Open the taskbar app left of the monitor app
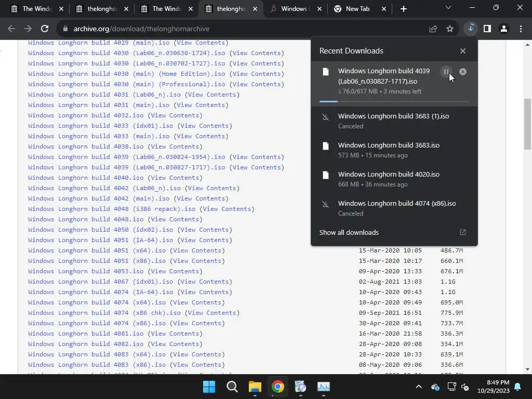The width and height of the screenshot is (532, 399). click(301, 387)
